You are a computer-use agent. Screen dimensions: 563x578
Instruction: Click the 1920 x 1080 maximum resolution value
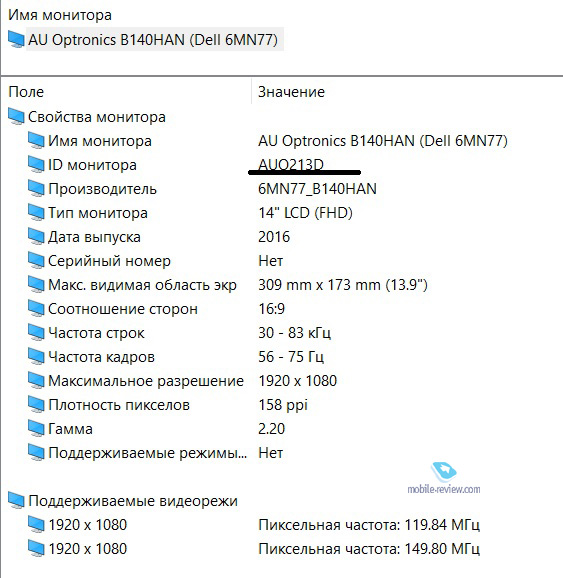coord(298,381)
